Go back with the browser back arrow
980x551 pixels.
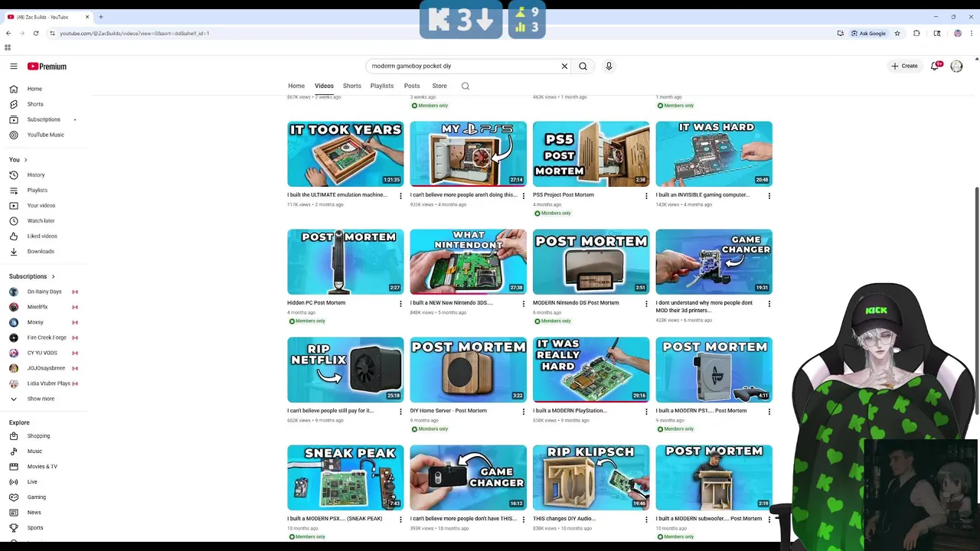[x=8, y=33]
